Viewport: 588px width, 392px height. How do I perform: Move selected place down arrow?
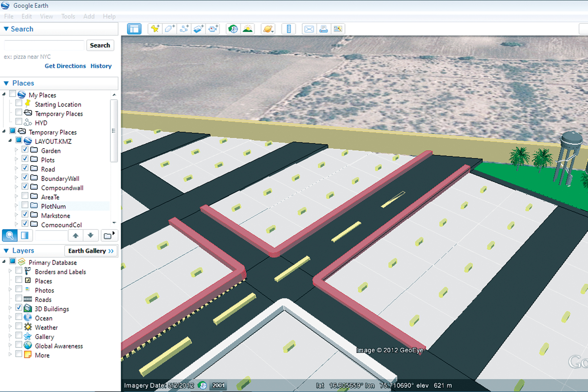point(91,236)
